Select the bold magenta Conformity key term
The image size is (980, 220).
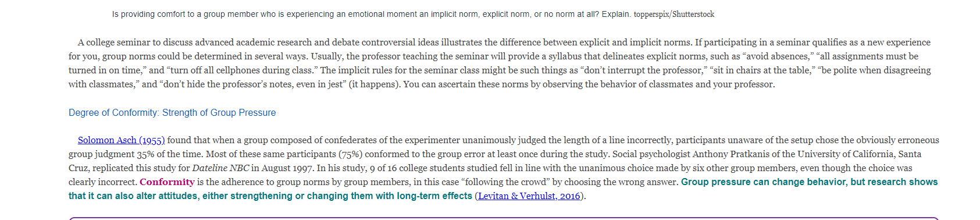pos(167,182)
